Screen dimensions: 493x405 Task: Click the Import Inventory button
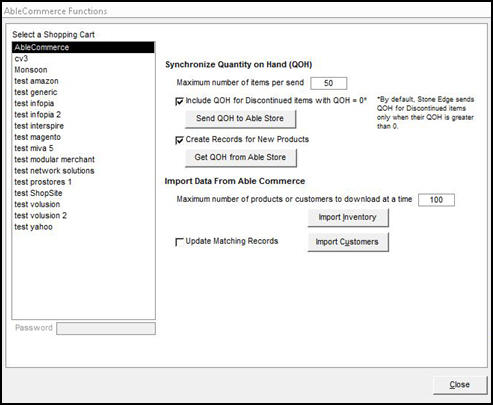(348, 218)
